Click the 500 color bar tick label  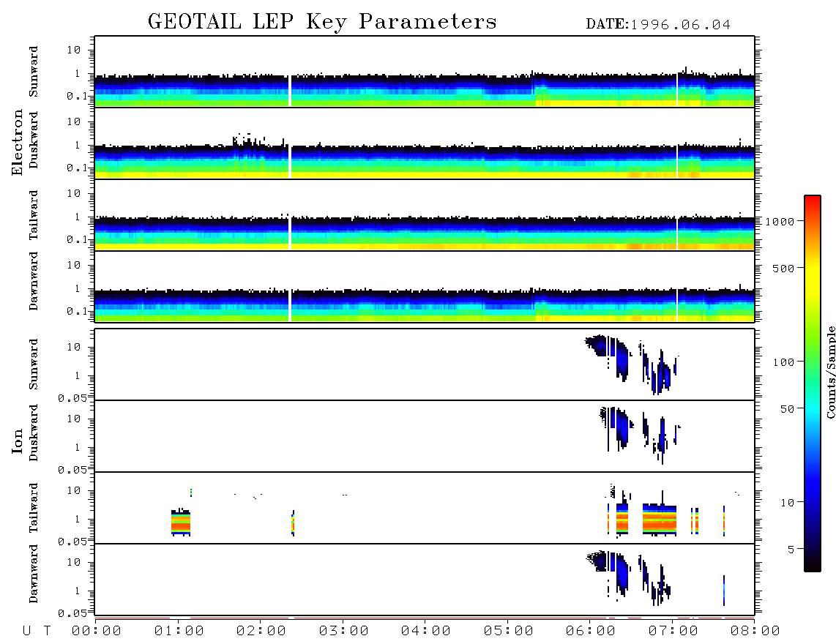[x=783, y=268]
